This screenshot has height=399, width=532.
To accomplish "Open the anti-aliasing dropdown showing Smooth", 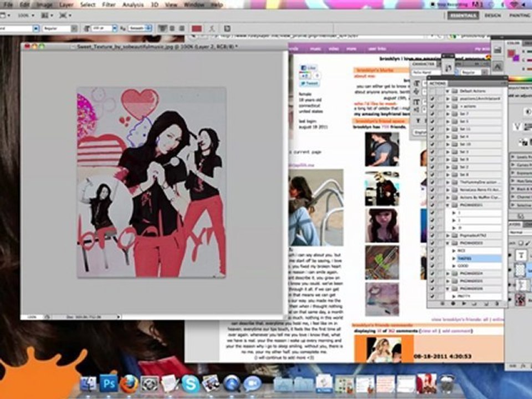I will pos(140,28).
